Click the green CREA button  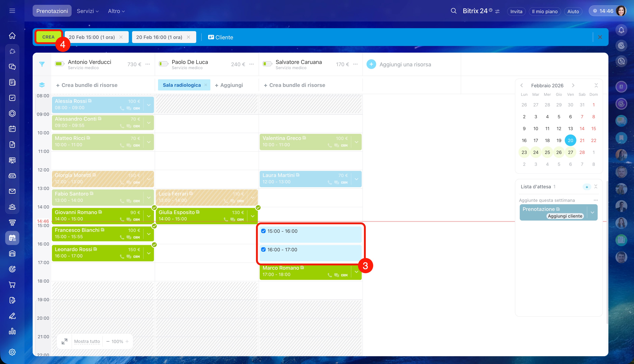point(48,37)
